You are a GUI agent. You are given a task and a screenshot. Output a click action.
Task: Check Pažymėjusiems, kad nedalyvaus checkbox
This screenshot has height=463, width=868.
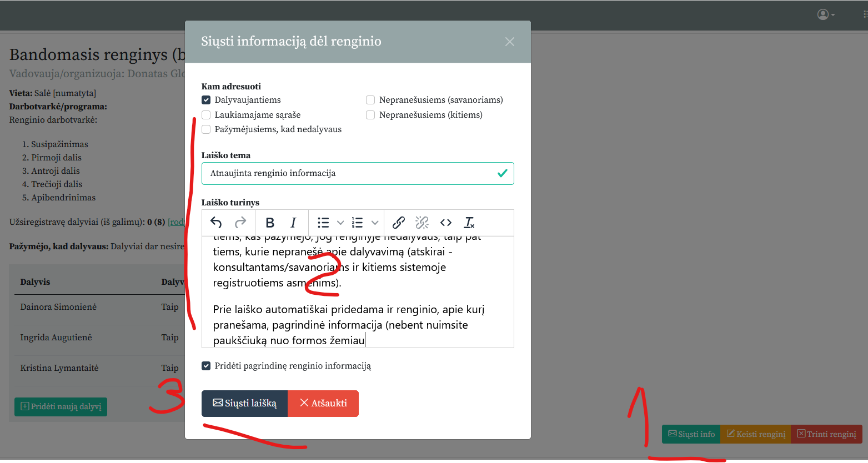point(206,129)
